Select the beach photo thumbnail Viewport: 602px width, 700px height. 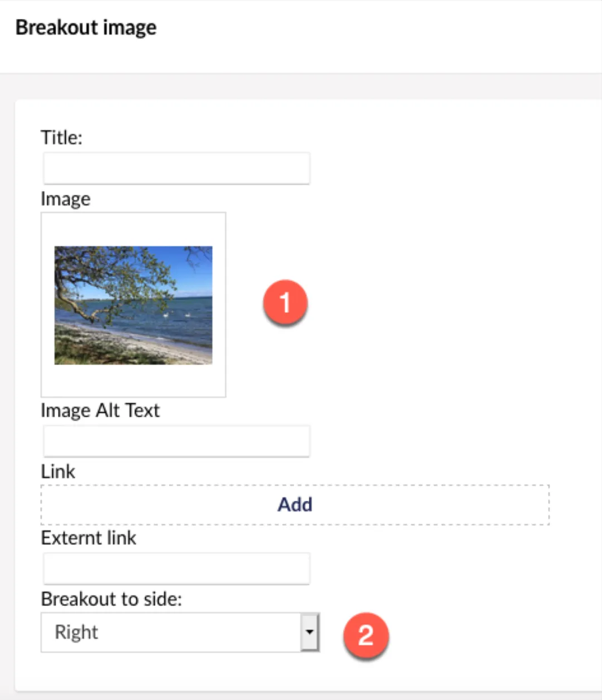click(134, 305)
